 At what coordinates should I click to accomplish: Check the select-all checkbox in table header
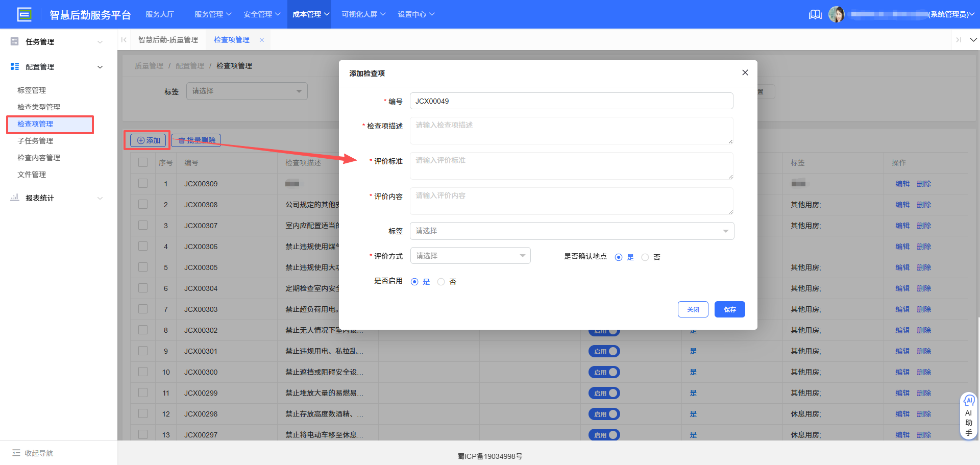142,162
